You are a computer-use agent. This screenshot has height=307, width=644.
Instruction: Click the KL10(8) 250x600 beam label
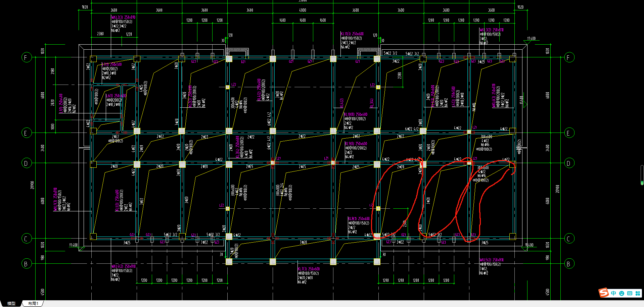tap(356, 114)
